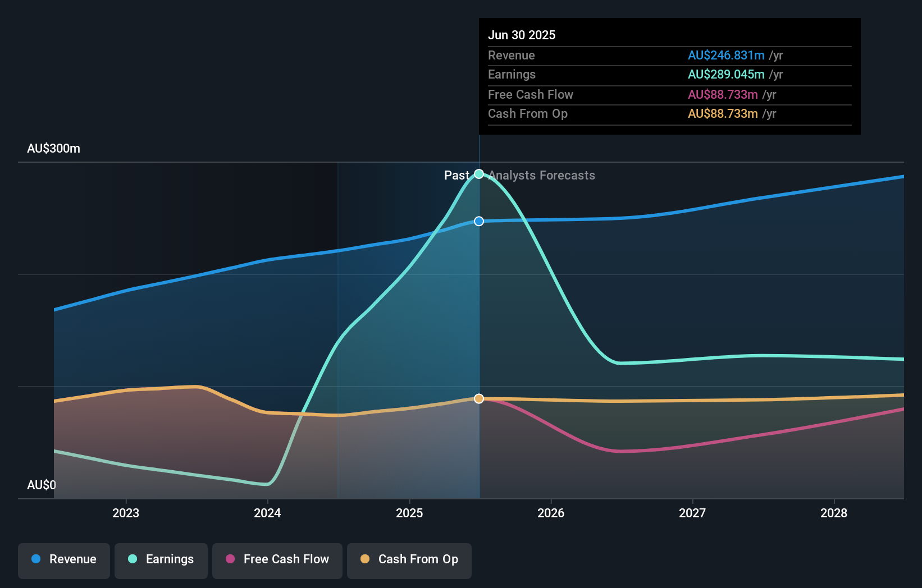Click the Cash From Op tooltip row label
The image size is (922, 588).
point(528,113)
